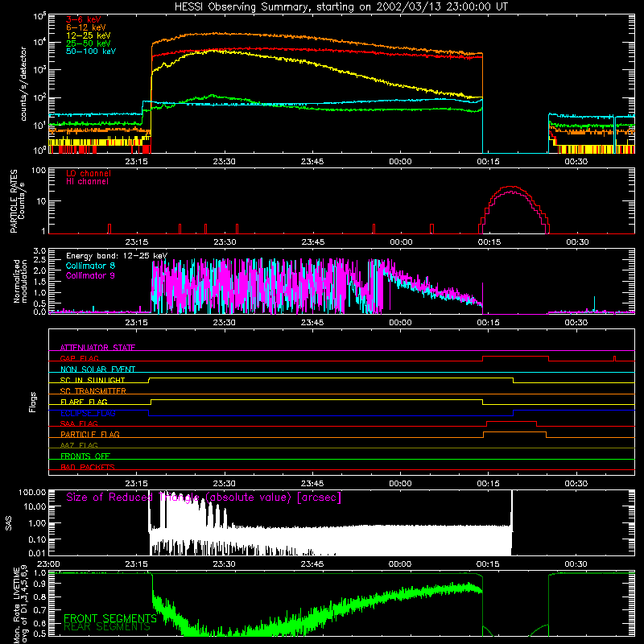Click the SC TRANSMITTER flag label

click(x=93, y=391)
